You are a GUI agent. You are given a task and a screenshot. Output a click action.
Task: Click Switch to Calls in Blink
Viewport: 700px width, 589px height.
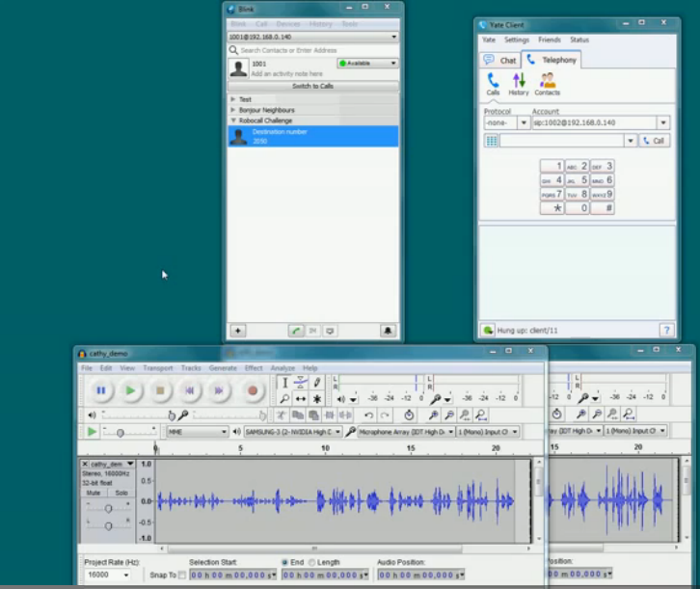pos(313,86)
